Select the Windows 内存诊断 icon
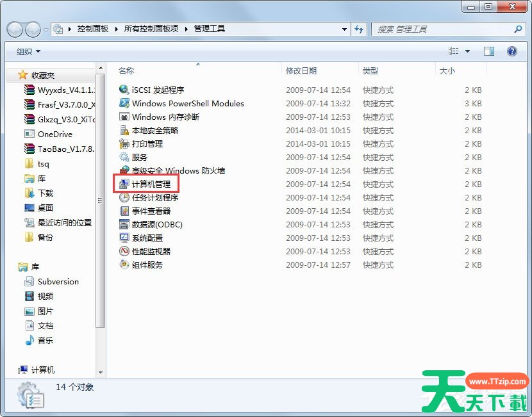The image size is (532, 417). click(x=124, y=117)
